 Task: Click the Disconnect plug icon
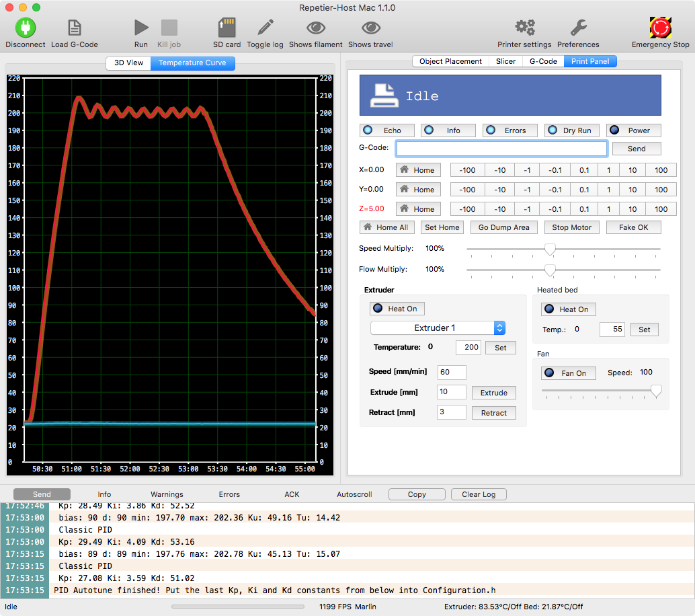point(26,28)
